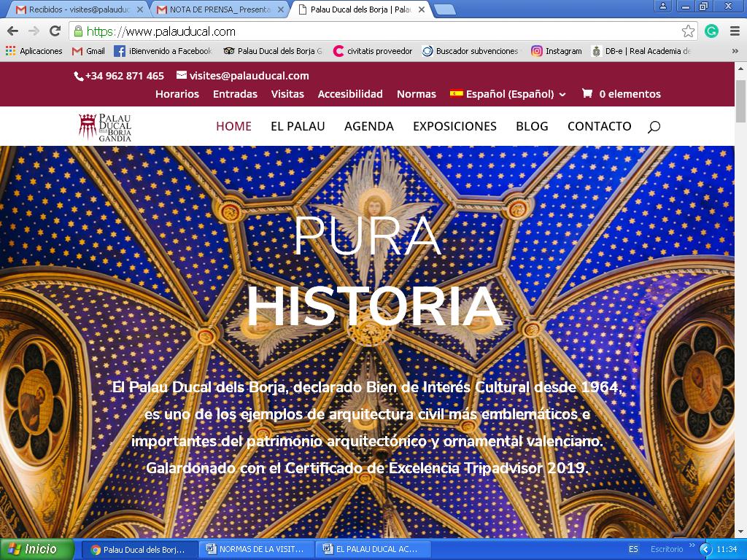Click the ES language indicator in taskbar
747x560 pixels.
pyautogui.click(x=633, y=549)
